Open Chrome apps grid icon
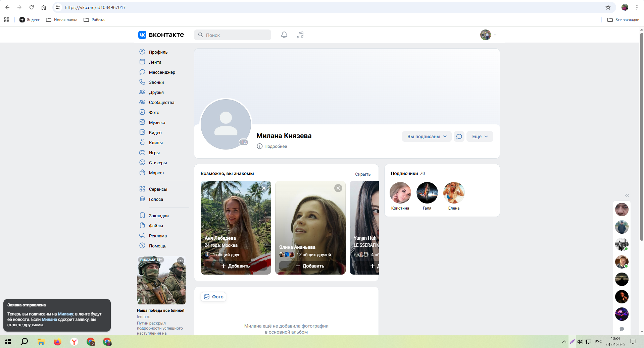The width and height of the screenshot is (644, 348). pyautogui.click(x=7, y=20)
